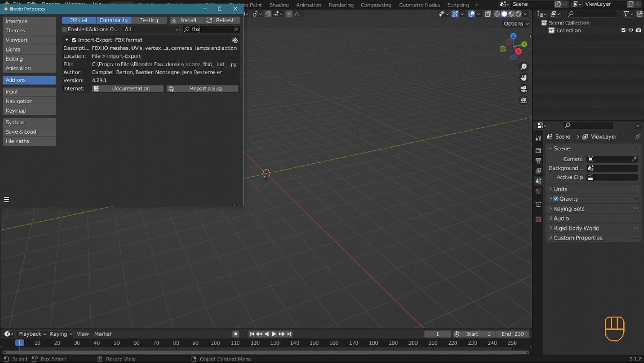Open the Texture properties tab icon
The height and width of the screenshot is (363, 644).
coord(538,219)
